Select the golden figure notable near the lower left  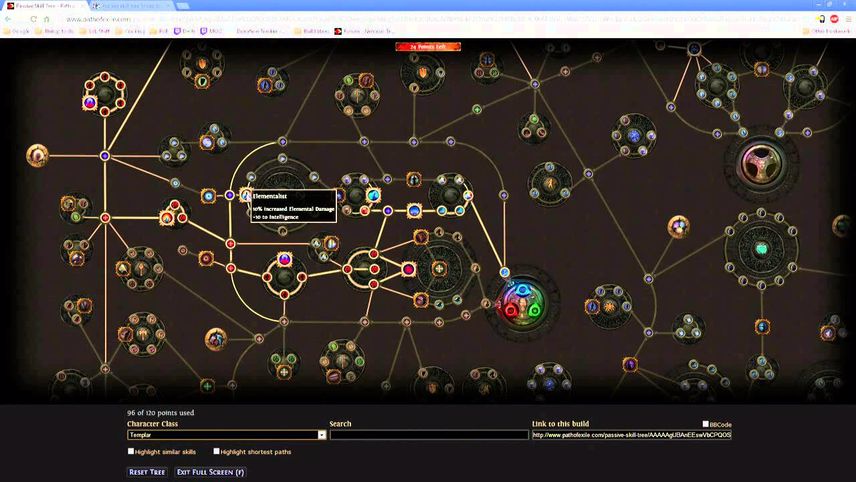(x=216, y=339)
